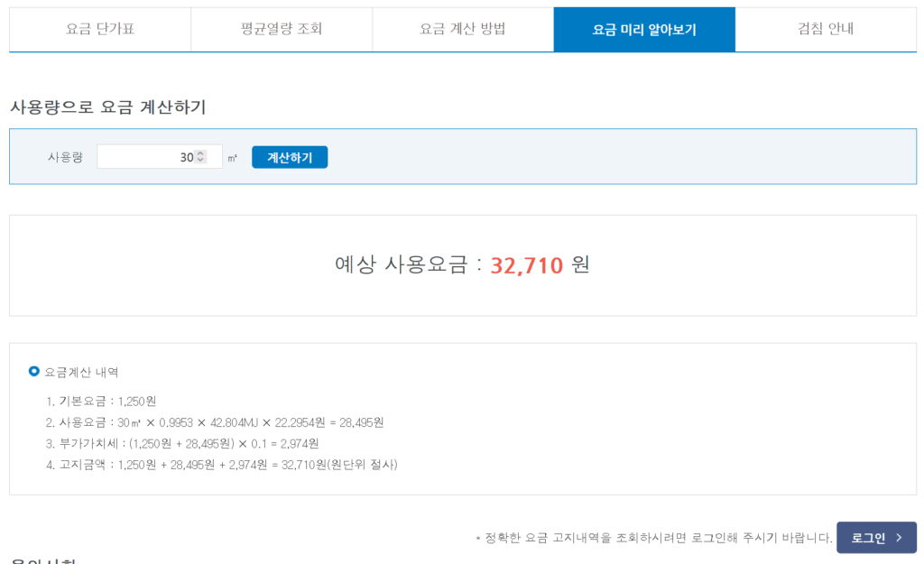Click the ㎥ unit label next to the input
The height and width of the screenshot is (564, 924).
pos(232,158)
